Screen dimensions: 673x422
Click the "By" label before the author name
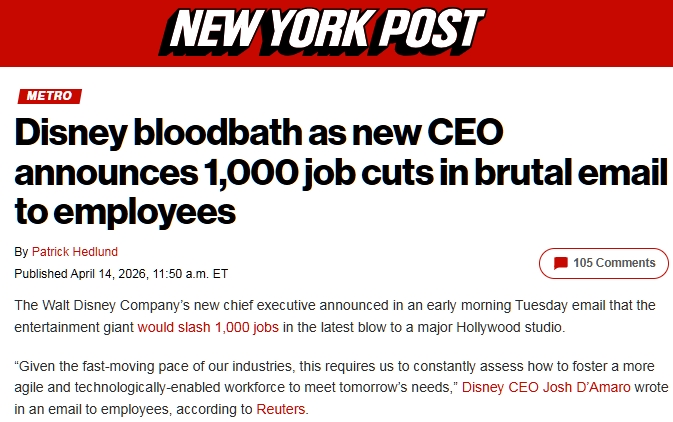[x=21, y=251]
